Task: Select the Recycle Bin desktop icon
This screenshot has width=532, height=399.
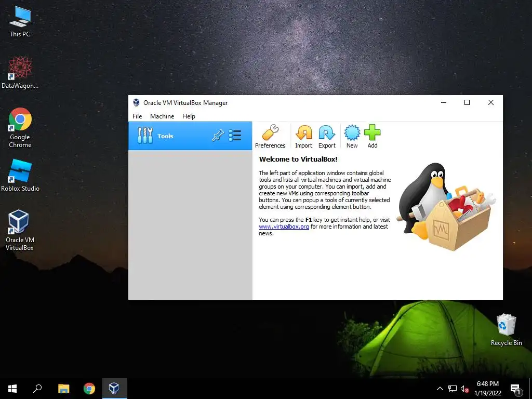Action: (x=506, y=329)
